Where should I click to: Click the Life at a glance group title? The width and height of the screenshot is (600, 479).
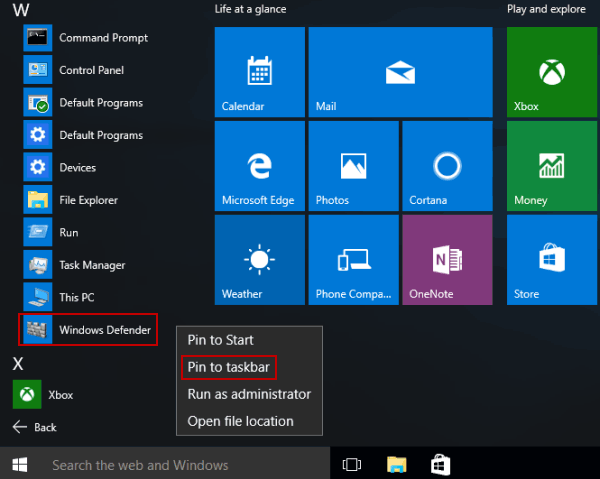tap(250, 9)
